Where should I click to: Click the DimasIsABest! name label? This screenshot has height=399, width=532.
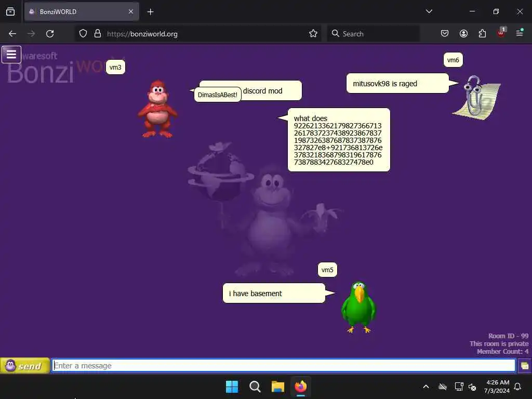pos(218,95)
